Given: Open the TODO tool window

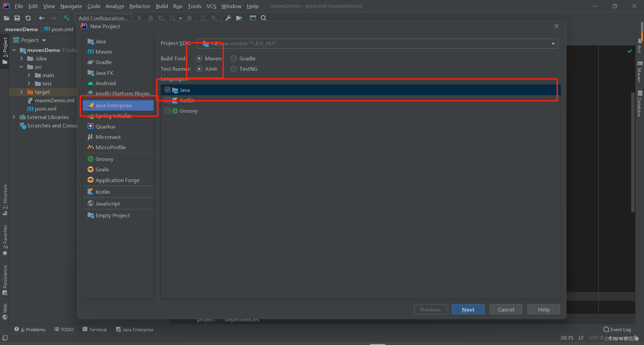Looking at the screenshot, I should pyautogui.click(x=64, y=330).
